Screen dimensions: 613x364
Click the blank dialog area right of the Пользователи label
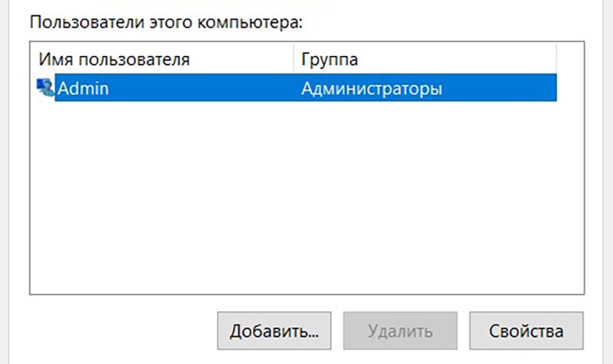450,22
